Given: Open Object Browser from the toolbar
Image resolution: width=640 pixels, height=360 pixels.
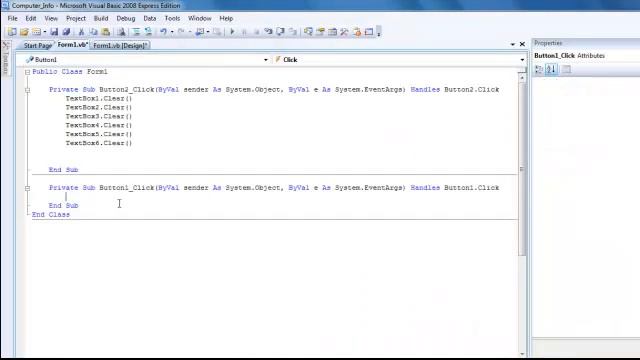Looking at the screenshot, I should pos(333,32).
